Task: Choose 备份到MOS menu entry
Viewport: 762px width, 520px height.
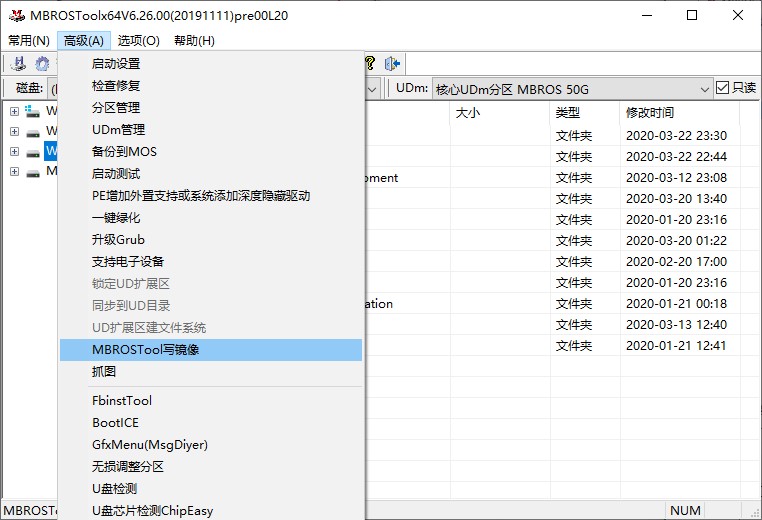Action: pyautogui.click(x=211, y=152)
